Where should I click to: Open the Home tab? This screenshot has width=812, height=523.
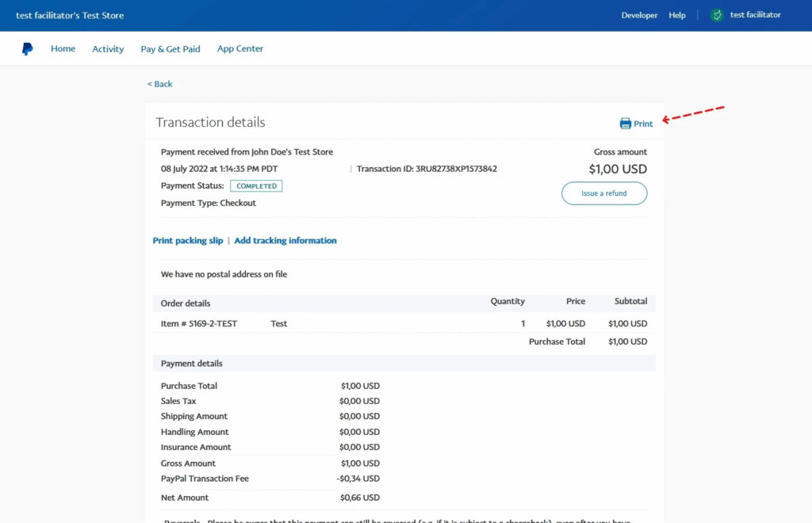63,49
